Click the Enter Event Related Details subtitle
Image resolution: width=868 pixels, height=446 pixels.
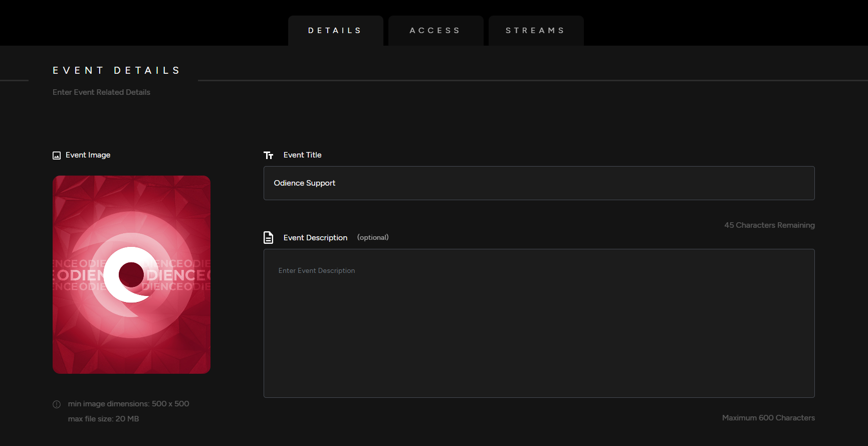[x=101, y=92]
